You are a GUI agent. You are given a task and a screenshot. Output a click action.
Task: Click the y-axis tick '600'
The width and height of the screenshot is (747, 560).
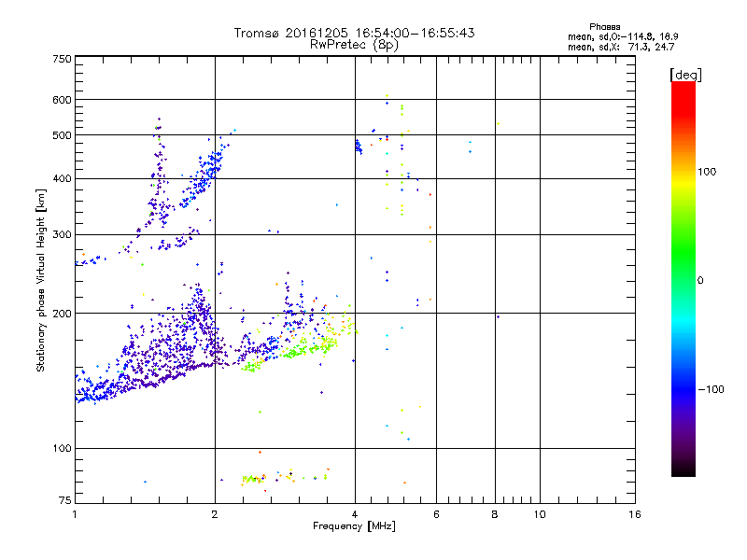tap(62, 100)
